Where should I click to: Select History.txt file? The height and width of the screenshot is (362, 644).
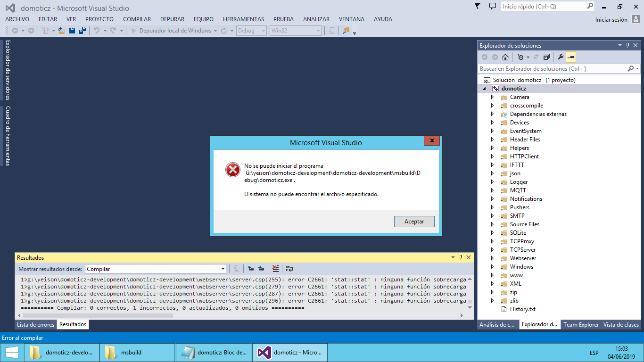pos(522,309)
